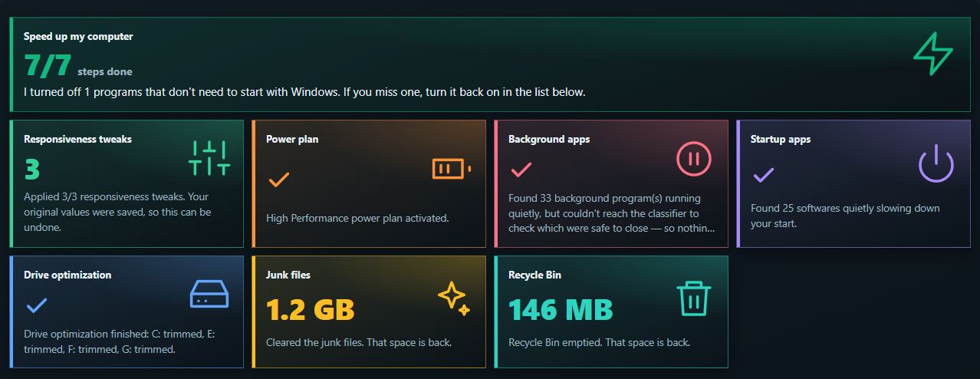Click the orange checkmark on Power plan
This screenshot has height=379, width=980.
pyautogui.click(x=279, y=180)
